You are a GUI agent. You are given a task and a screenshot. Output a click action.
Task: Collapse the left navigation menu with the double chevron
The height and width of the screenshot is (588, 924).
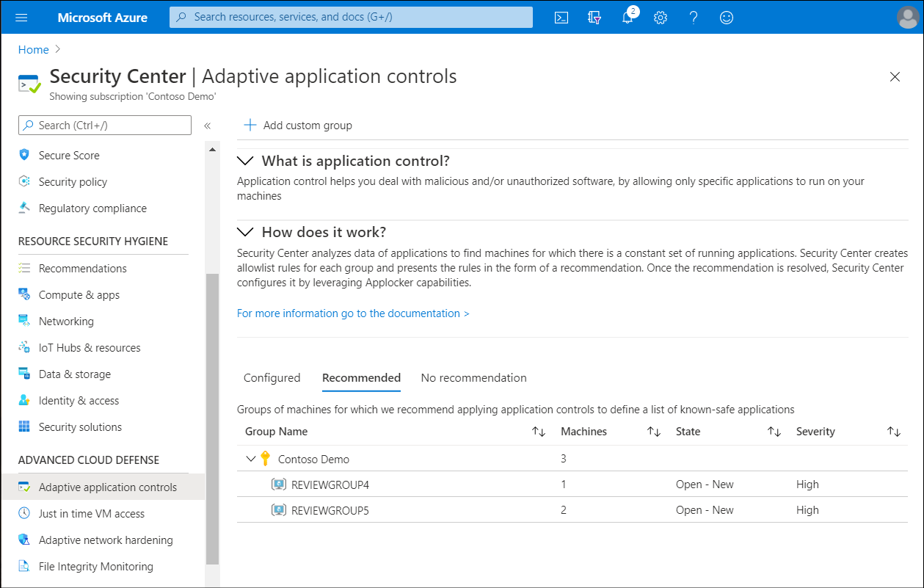[x=208, y=126]
